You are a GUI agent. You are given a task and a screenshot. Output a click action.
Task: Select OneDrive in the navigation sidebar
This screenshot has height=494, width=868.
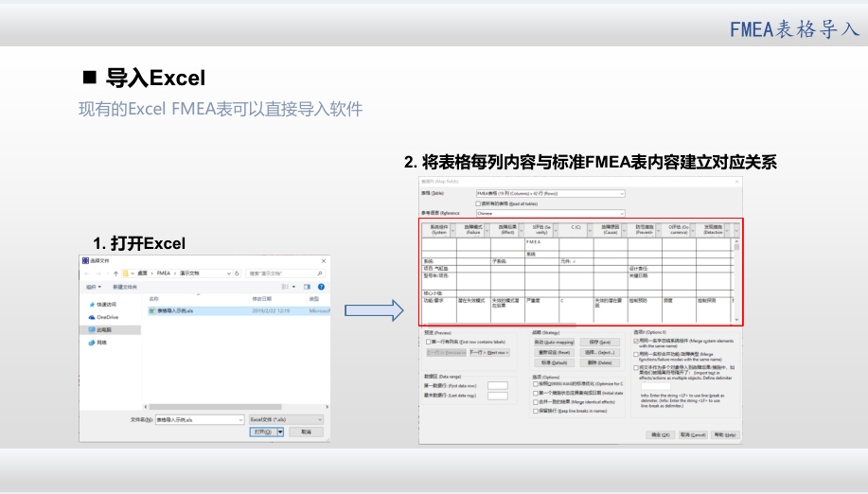coord(106,317)
